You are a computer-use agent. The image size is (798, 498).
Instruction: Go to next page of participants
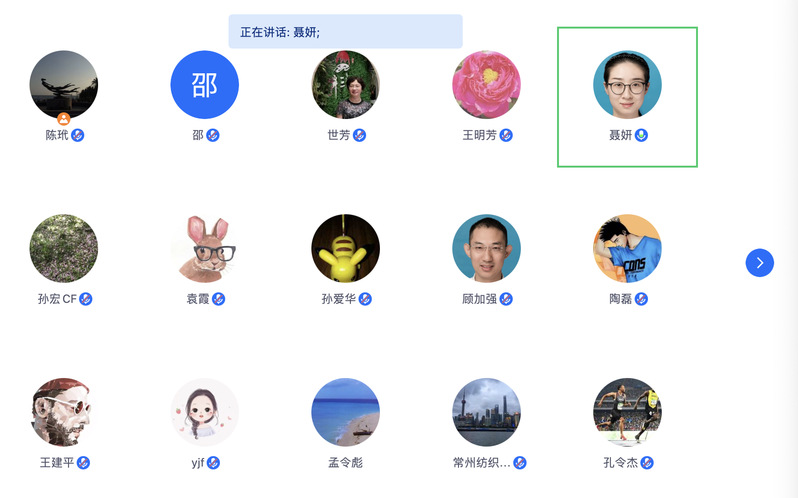759,262
